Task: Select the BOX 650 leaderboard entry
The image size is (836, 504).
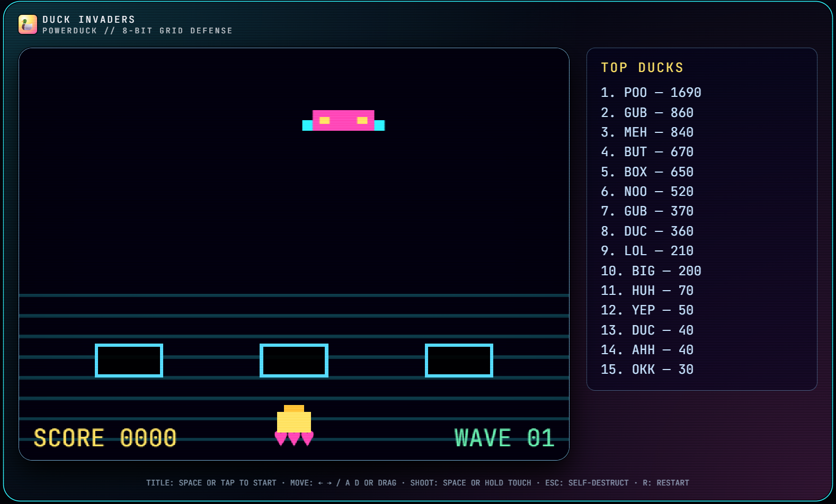Action: [x=647, y=172]
